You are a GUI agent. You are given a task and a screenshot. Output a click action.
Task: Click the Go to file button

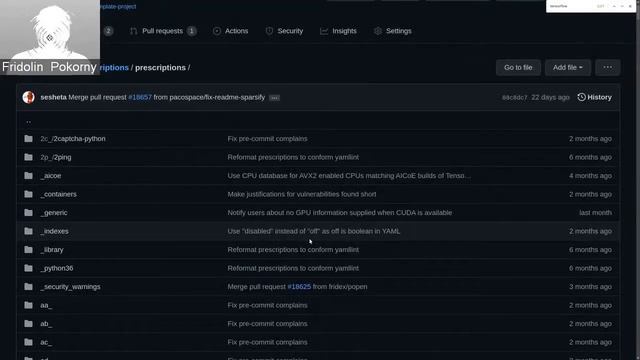tap(518, 67)
